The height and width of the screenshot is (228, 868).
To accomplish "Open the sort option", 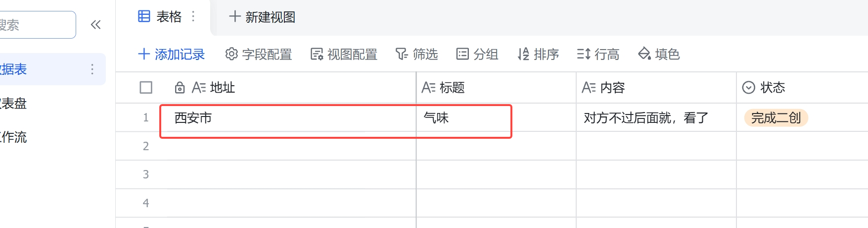I will (x=538, y=54).
